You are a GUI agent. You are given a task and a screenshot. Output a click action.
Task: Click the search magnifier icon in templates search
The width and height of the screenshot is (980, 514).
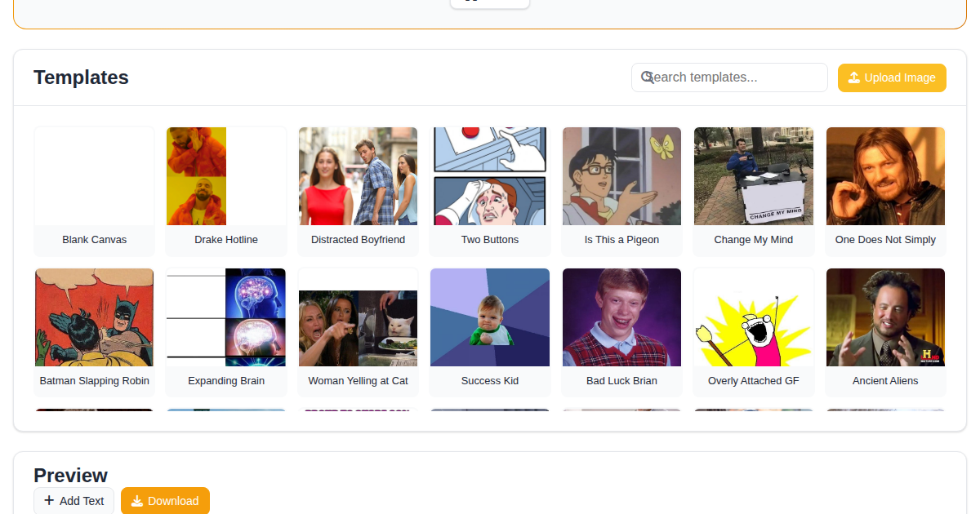pos(648,77)
